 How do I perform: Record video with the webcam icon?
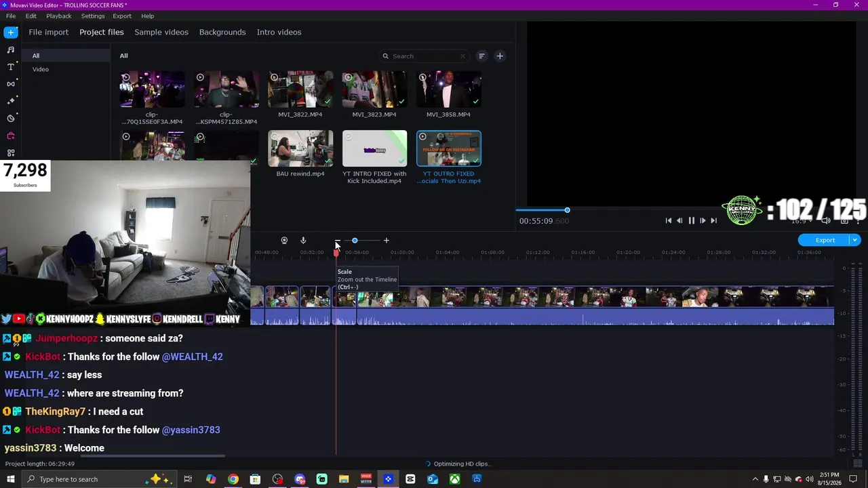tap(284, 241)
